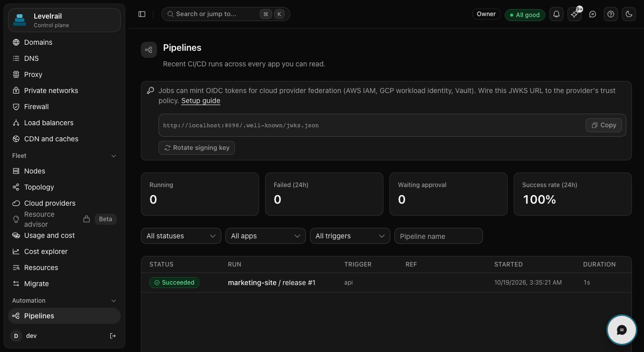
Task: Click the DURATION column header
Action: click(x=599, y=265)
